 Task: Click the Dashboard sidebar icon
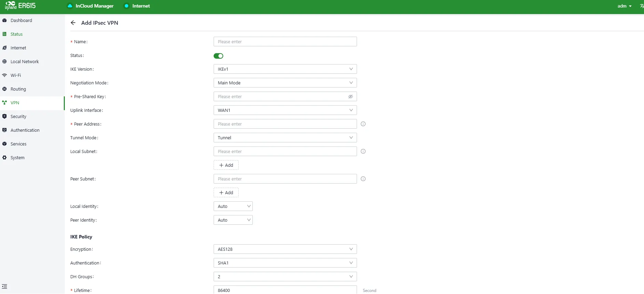tap(4, 20)
